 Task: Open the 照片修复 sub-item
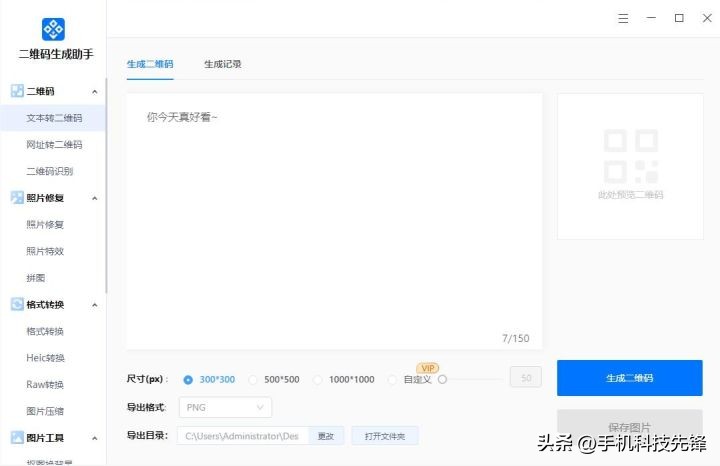pyautogui.click(x=45, y=225)
